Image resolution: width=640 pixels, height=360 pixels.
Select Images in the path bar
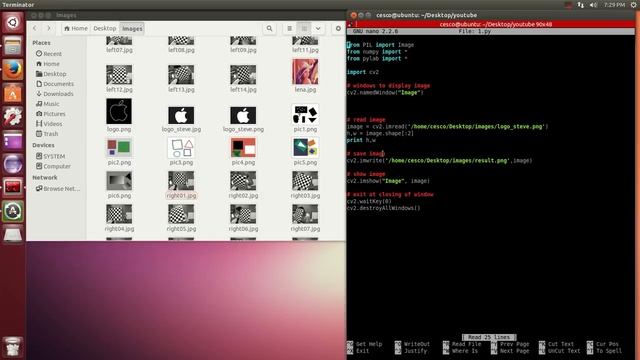click(x=132, y=29)
